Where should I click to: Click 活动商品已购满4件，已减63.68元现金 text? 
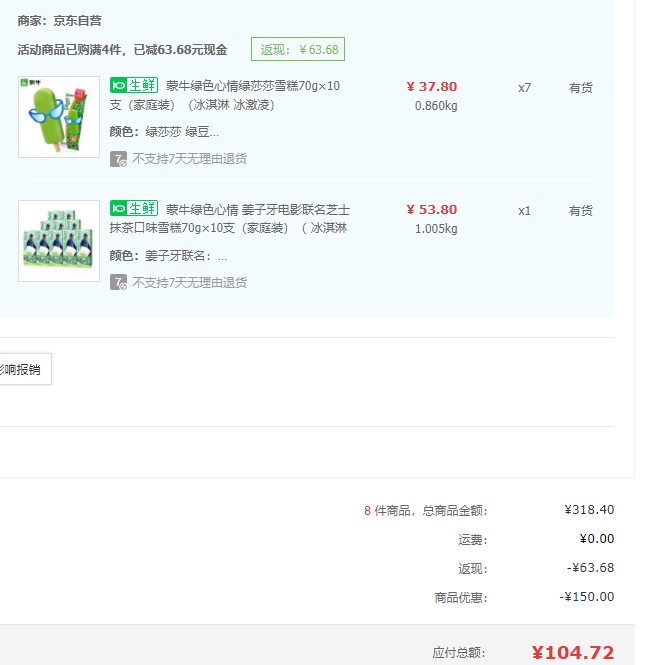(122, 50)
